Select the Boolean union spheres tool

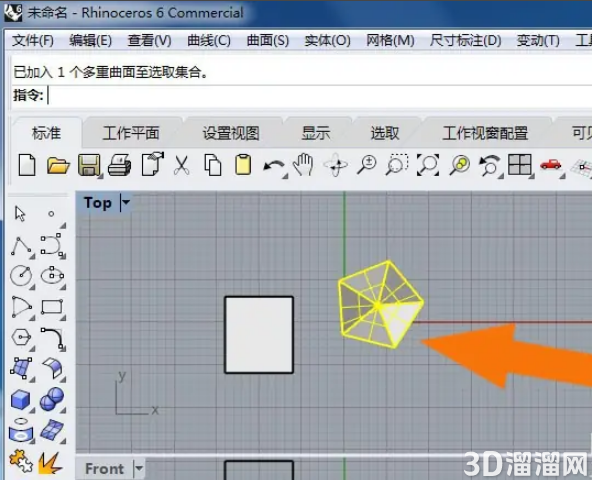click(x=52, y=399)
